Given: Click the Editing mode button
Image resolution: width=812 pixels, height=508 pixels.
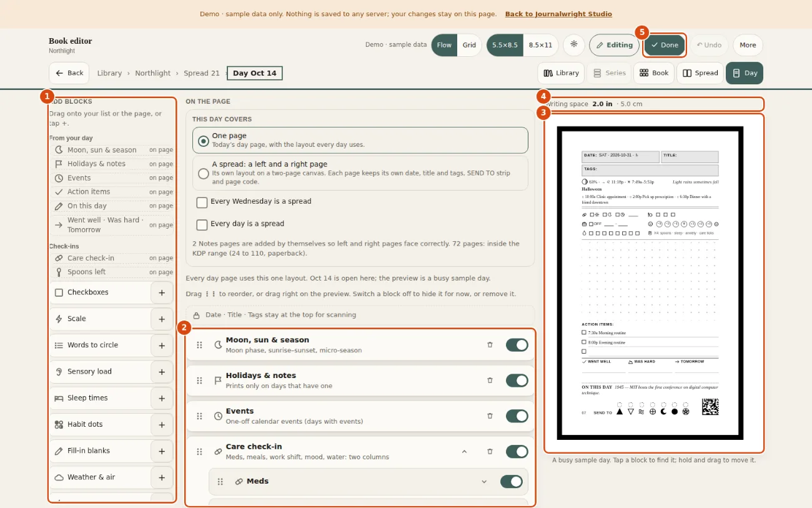Looking at the screenshot, I should pos(614,45).
